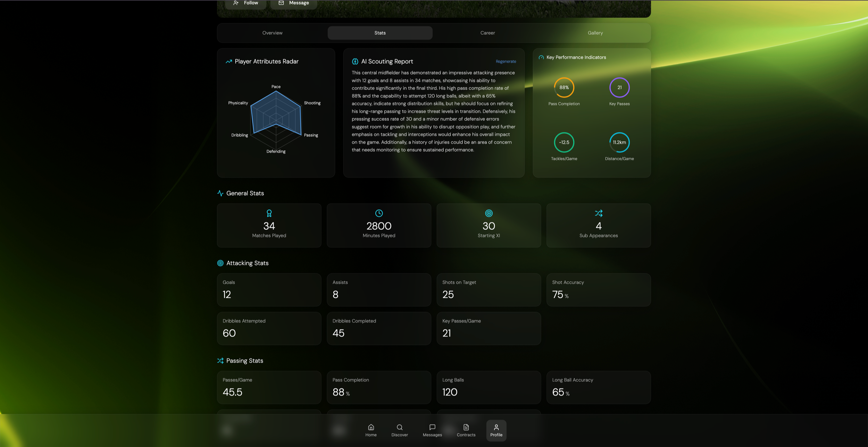Open the Gallery tab
This screenshot has width=868, height=447.
(595, 33)
